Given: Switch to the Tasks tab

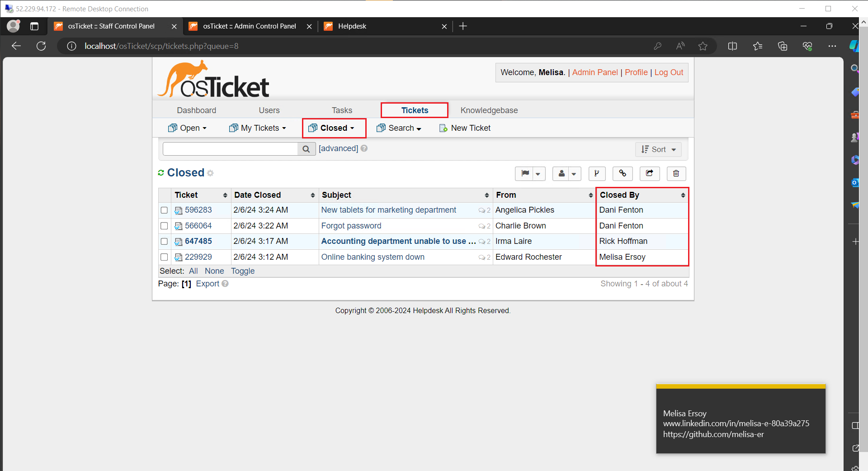Looking at the screenshot, I should [342, 110].
